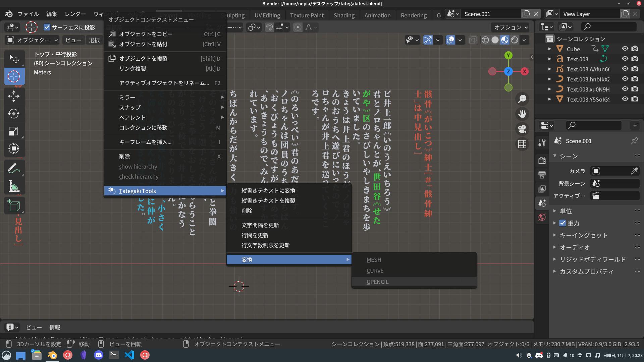Switch orthographic/perspective grid icon

coord(522,144)
